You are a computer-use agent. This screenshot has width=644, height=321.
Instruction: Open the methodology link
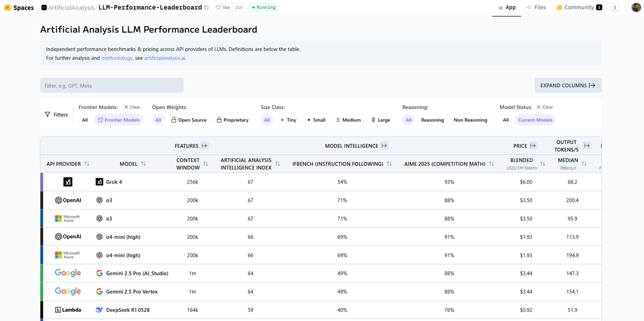pos(117,58)
